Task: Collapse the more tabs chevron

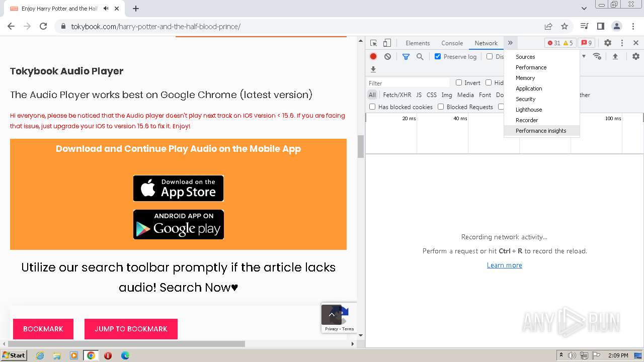Action: 510,43
